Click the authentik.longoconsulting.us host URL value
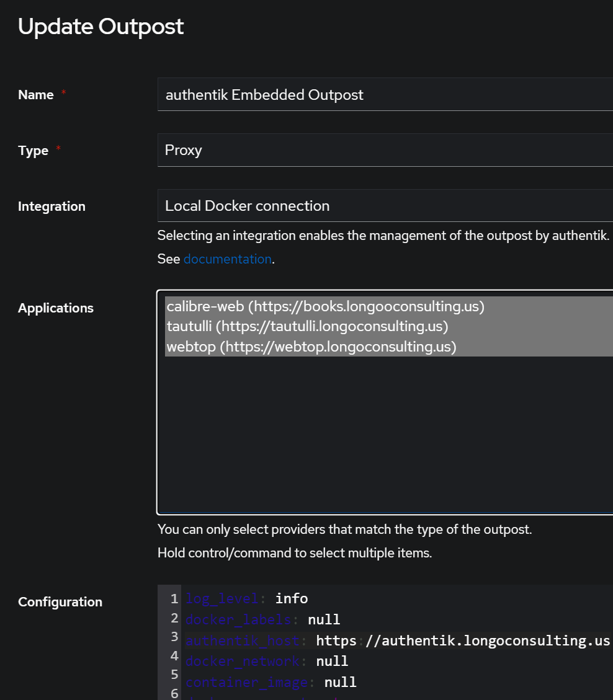The image size is (613, 700). click(x=463, y=640)
